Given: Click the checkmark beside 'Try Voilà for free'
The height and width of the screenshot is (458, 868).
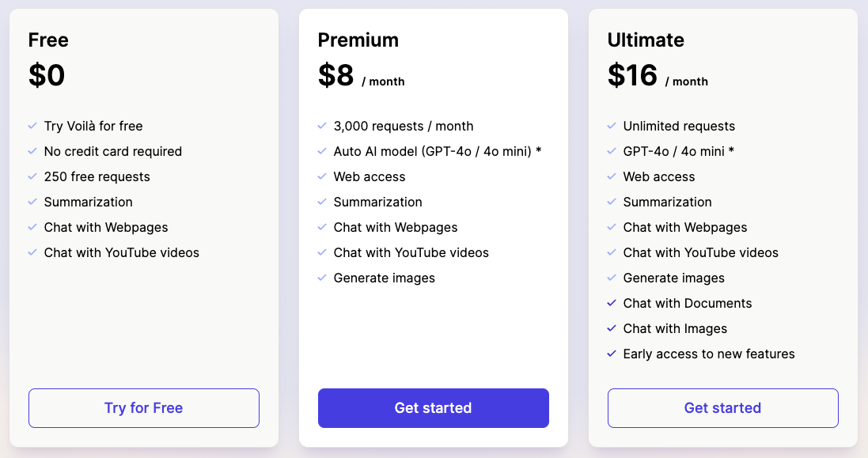Looking at the screenshot, I should (x=32, y=126).
